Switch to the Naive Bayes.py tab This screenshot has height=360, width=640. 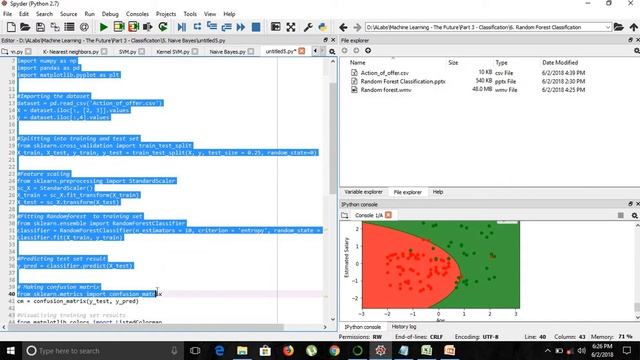tap(227, 52)
